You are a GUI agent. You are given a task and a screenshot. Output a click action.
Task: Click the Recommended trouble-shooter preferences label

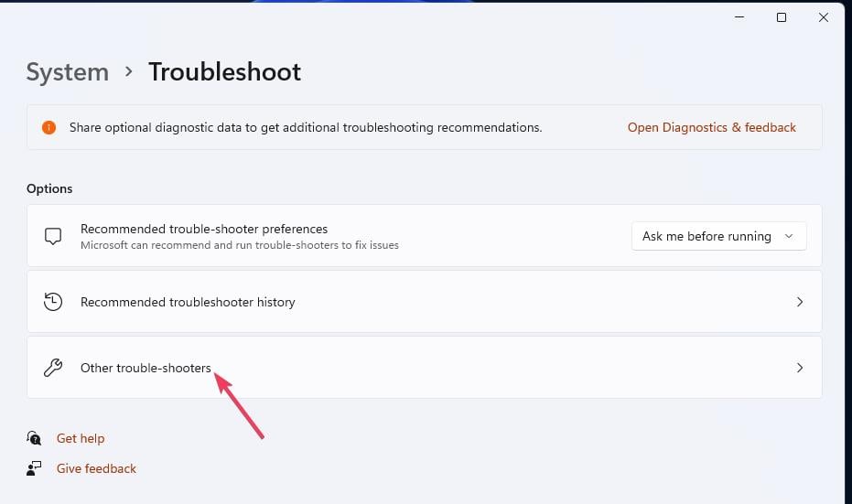pyautogui.click(x=204, y=229)
